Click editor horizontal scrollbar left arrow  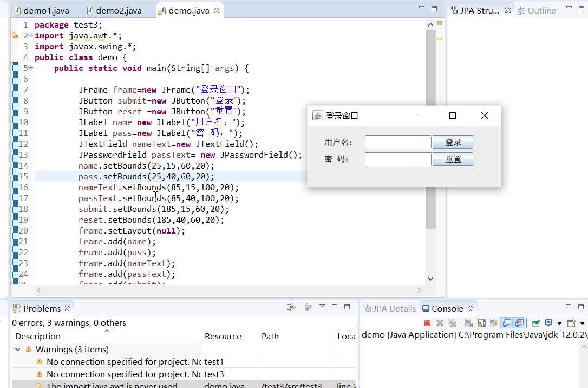pyautogui.click(x=38, y=290)
